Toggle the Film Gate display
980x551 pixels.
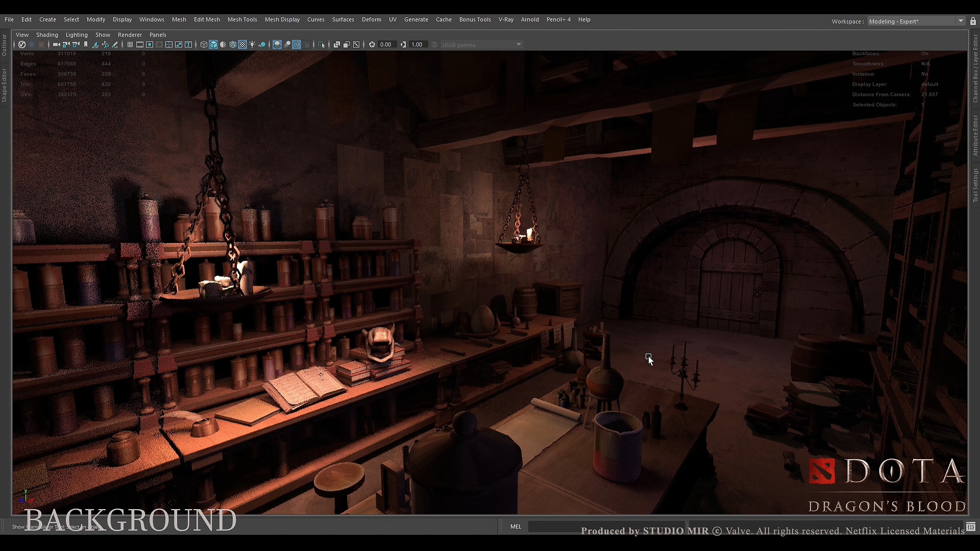pos(140,44)
